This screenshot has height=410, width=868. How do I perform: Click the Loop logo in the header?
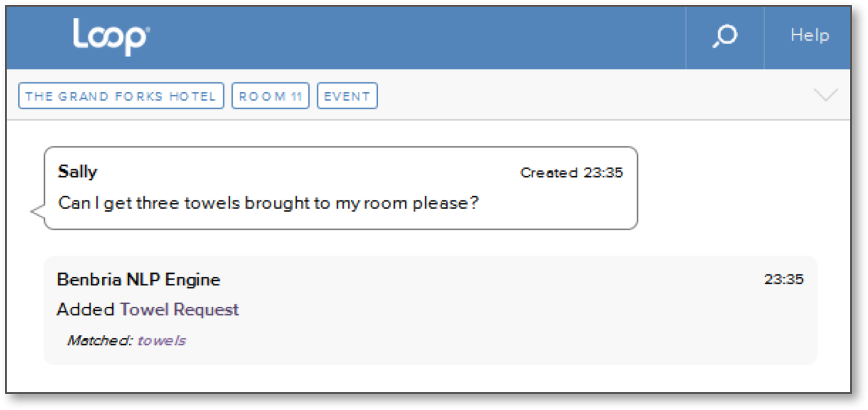(x=111, y=37)
